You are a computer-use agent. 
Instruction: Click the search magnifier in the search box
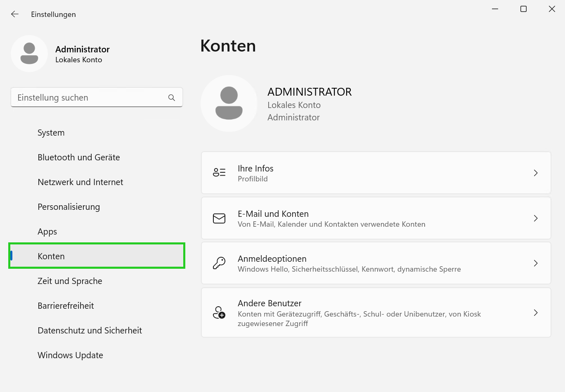coord(171,98)
